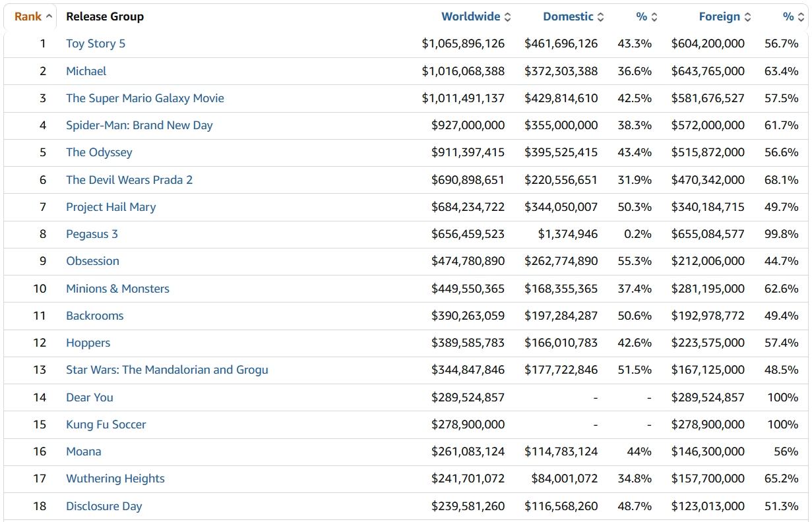
Task: Open the Michael release page
Action: (x=86, y=71)
